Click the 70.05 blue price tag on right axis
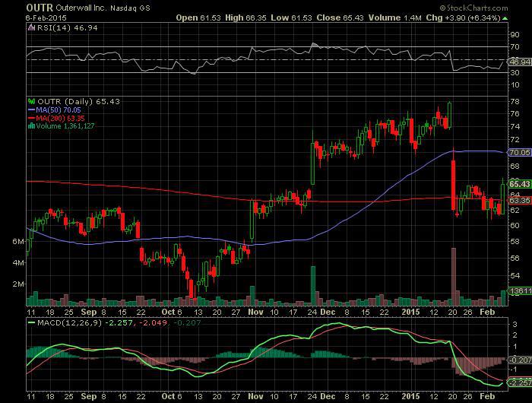Screen dimensions: 532x403 click(x=519, y=152)
